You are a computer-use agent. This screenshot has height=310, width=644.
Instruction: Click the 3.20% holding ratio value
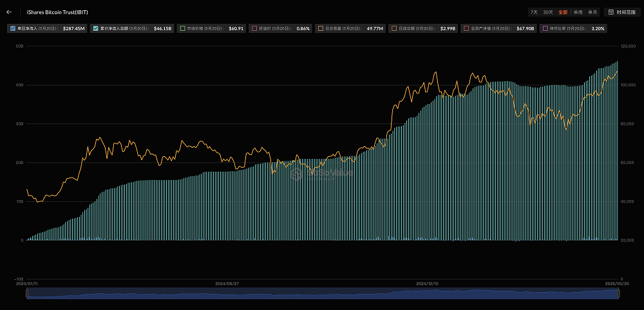[x=598, y=29]
